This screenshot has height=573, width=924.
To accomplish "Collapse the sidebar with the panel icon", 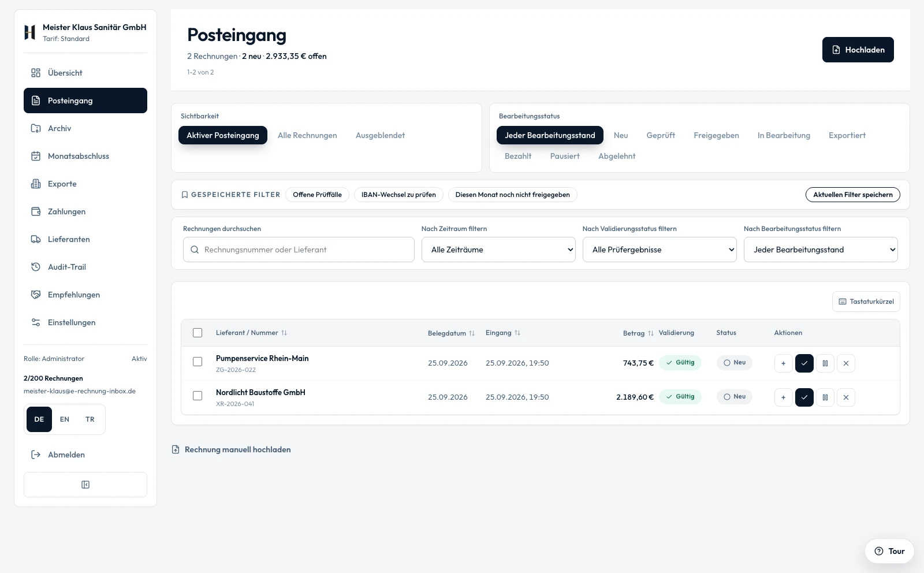I will 85,485.
